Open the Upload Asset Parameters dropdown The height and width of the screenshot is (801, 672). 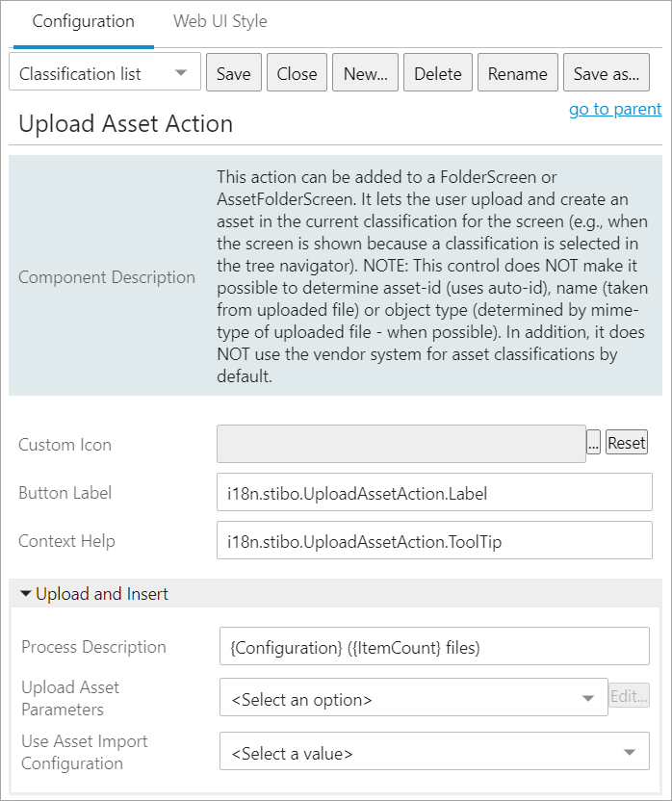412,698
